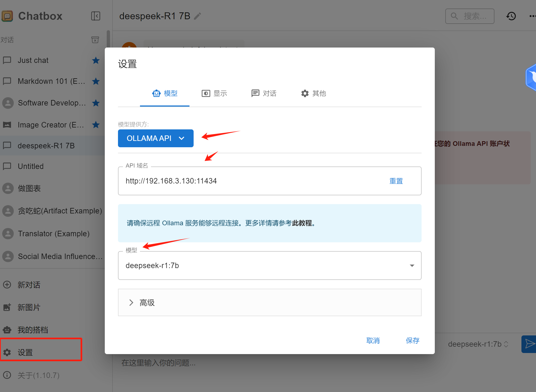This screenshot has height=392, width=536.
Task: Click the API 域名 address input field
Action: pos(248,181)
